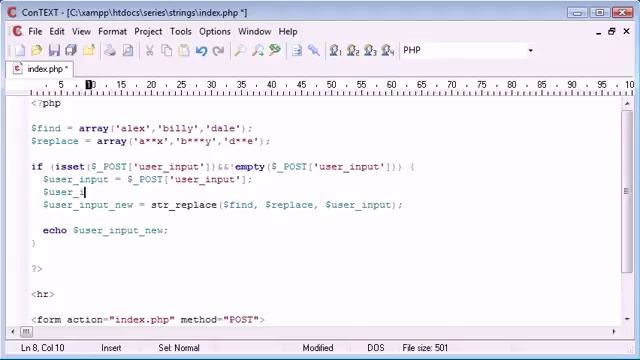
Task: Click the vertical scrollbar thumb
Action: (627, 191)
